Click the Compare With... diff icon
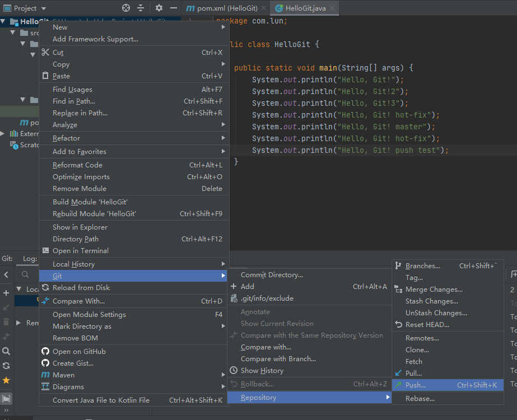The height and width of the screenshot is (420, 517). [x=45, y=301]
